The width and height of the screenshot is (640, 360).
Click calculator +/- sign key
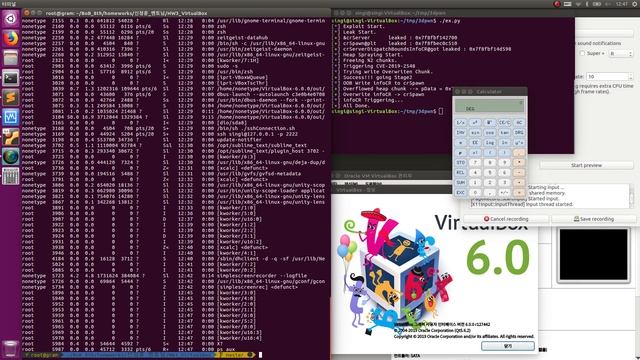pos(504,192)
